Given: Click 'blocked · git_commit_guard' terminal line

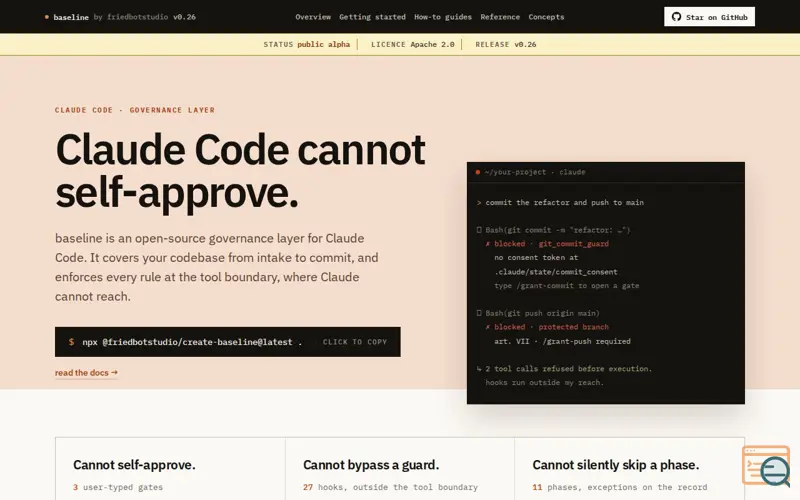Looking at the screenshot, I should click(547, 244).
